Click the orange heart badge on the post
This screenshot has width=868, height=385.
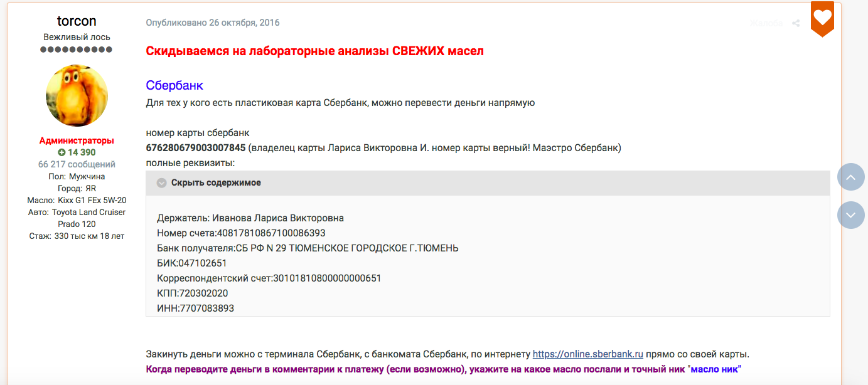[822, 18]
